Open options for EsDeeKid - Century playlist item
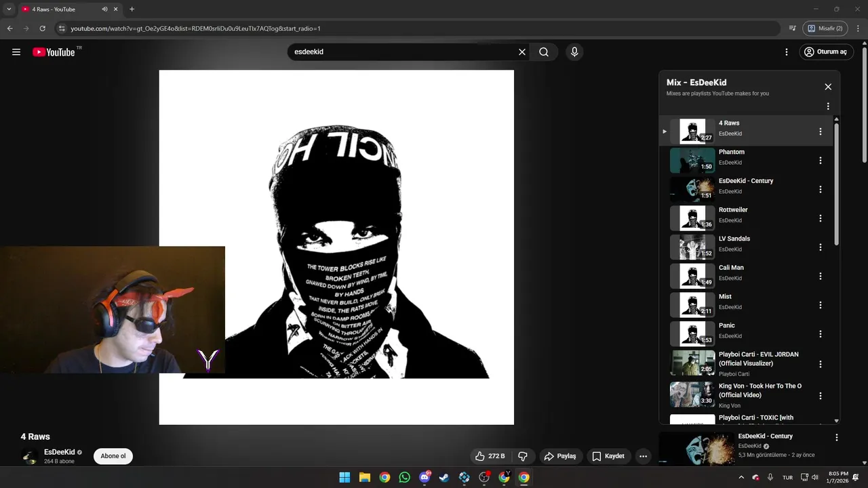 pos(821,190)
